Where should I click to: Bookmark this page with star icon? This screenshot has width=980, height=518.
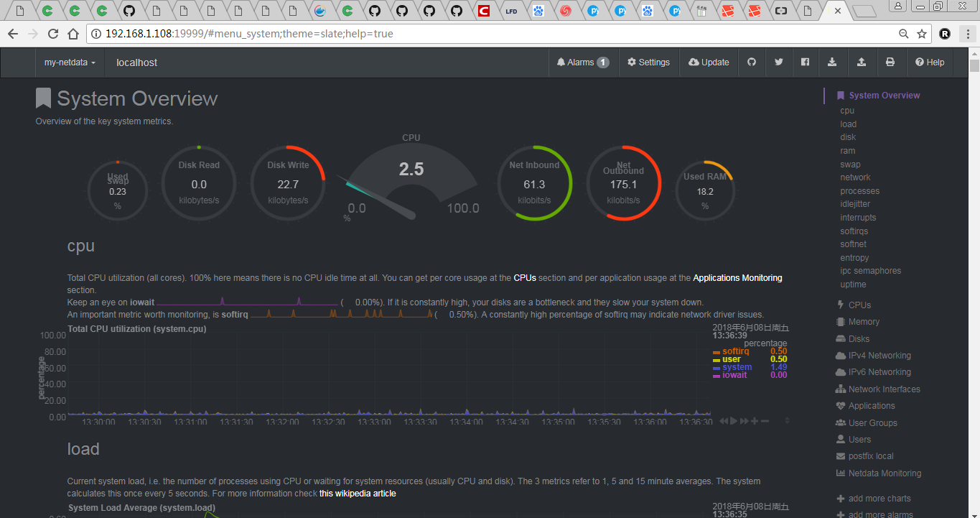pyautogui.click(x=922, y=34)
